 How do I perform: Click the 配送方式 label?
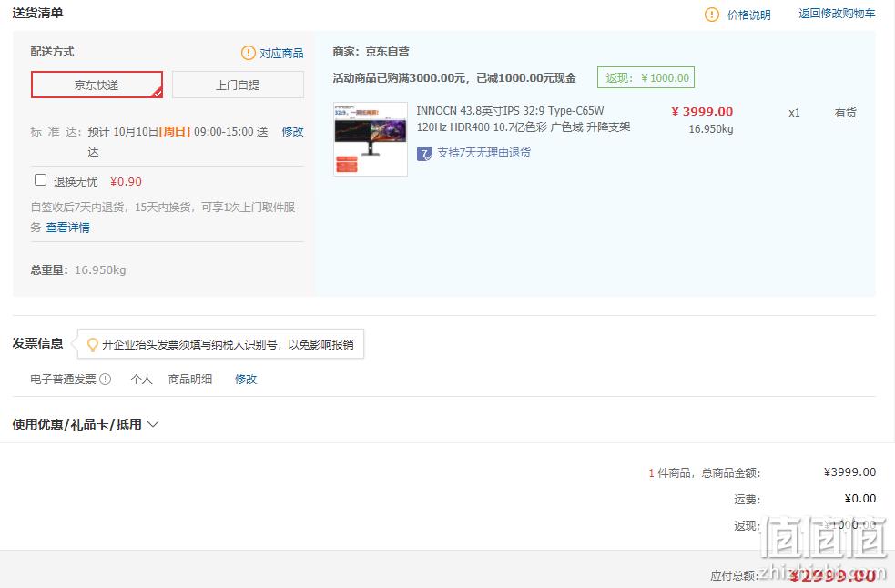(x=53, y=52)
